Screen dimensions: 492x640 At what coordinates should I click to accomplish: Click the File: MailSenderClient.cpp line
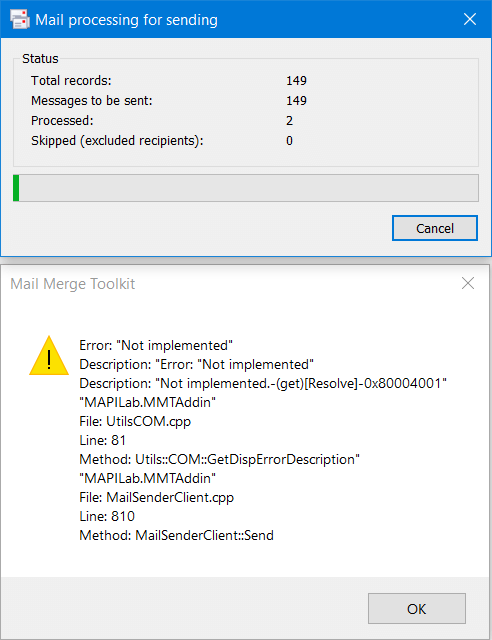pos(156,497)
